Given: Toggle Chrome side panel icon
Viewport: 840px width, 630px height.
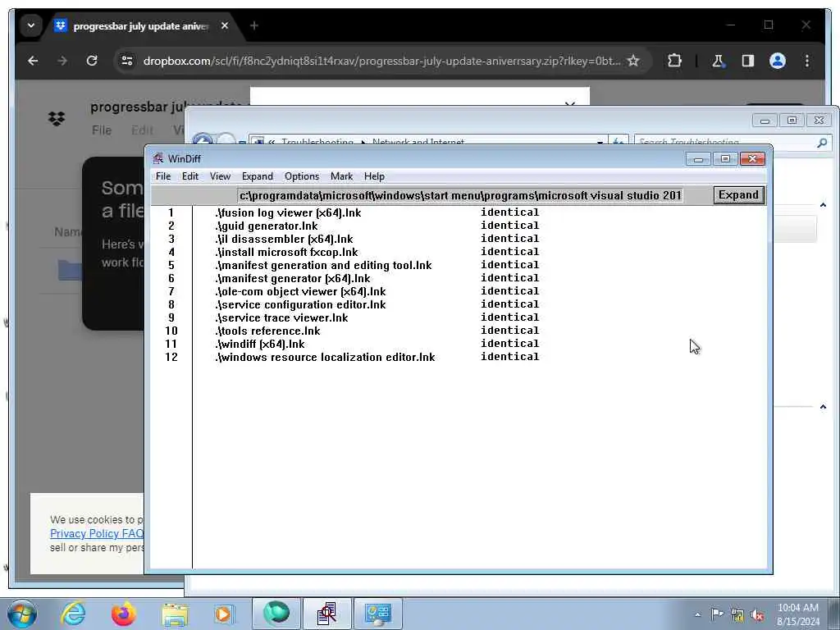Looking at the screenshot, I should (x=748, y=61).
